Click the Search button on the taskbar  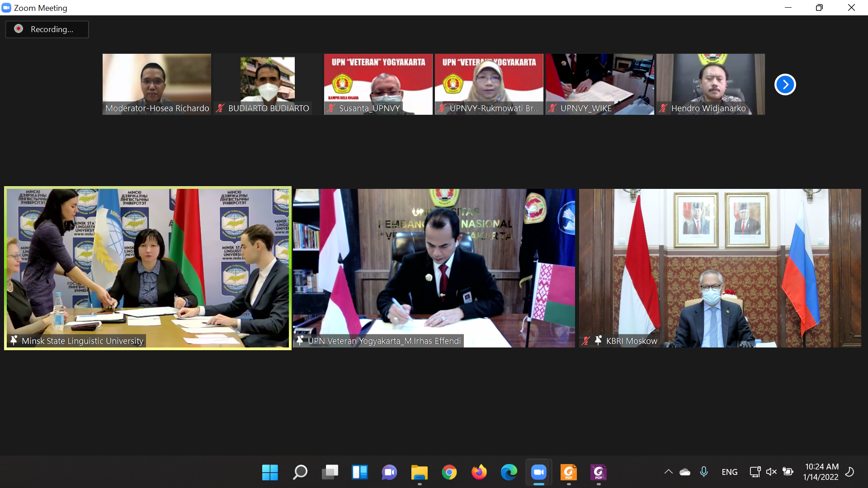pyautogui.click(x=300, y=472)
